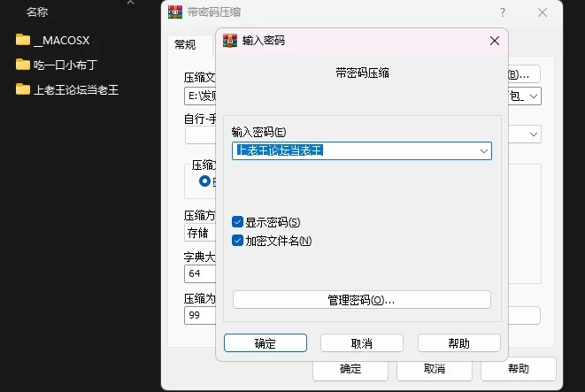The image size is (585, 392).
Task: Click the WinRAR icon in the 输入密码 title bar
Action: pyautogui.click(x=230, y=41)
